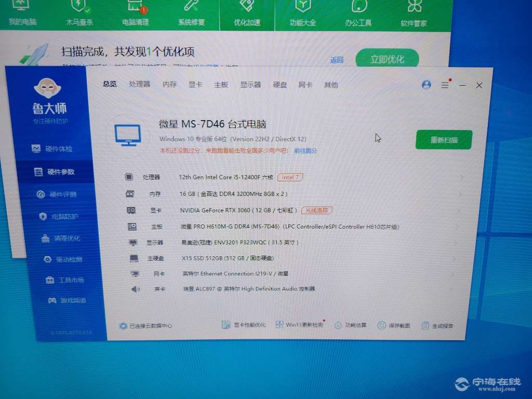Screen dimensions: 532x399
Task: Click the 12th Gen Intel Core i5-12400F text
Action: coord(225,177)
